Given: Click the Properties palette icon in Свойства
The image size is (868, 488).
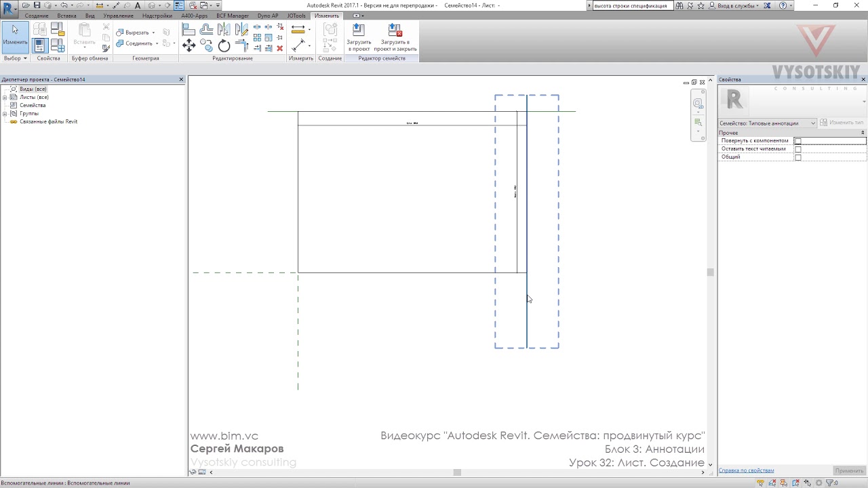Looking at the screenshot, I should click(40, 45).
